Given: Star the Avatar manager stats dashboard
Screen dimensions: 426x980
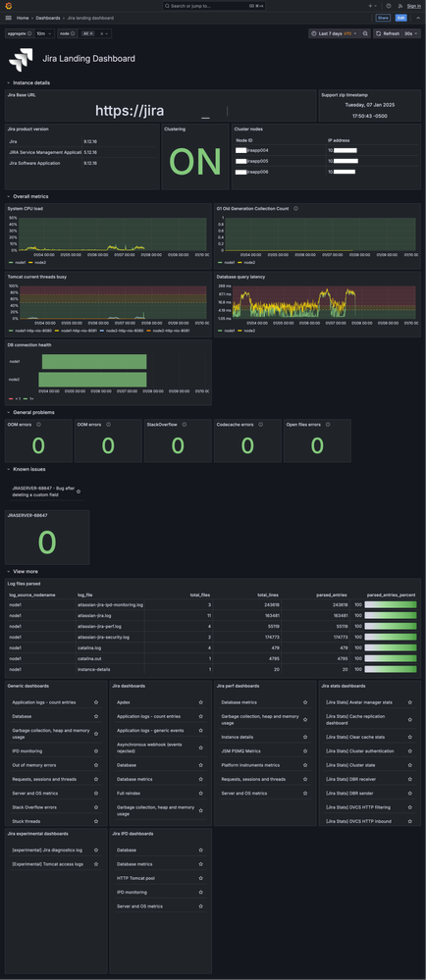Looking at the screenshot, I should (410, 702).
